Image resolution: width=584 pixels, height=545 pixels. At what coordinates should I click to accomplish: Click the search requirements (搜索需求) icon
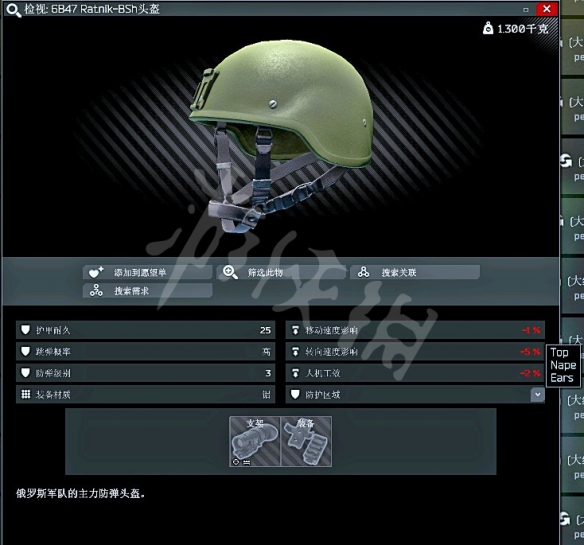[x=96, y=291]
